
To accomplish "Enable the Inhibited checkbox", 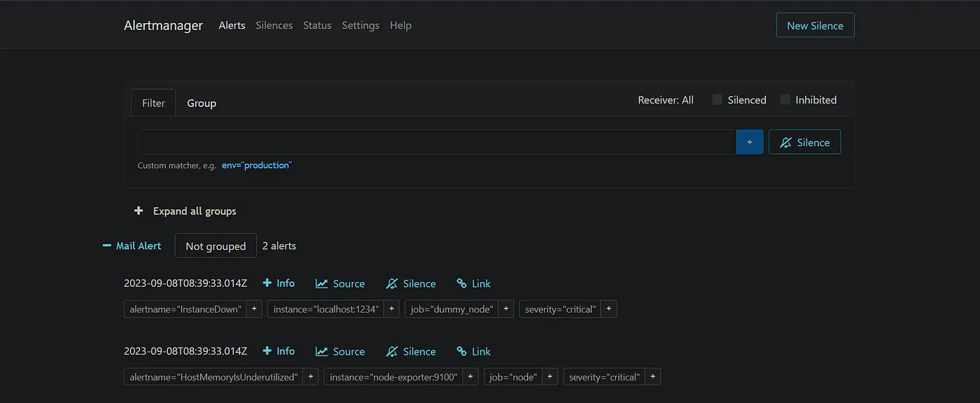I will point(785,99).
